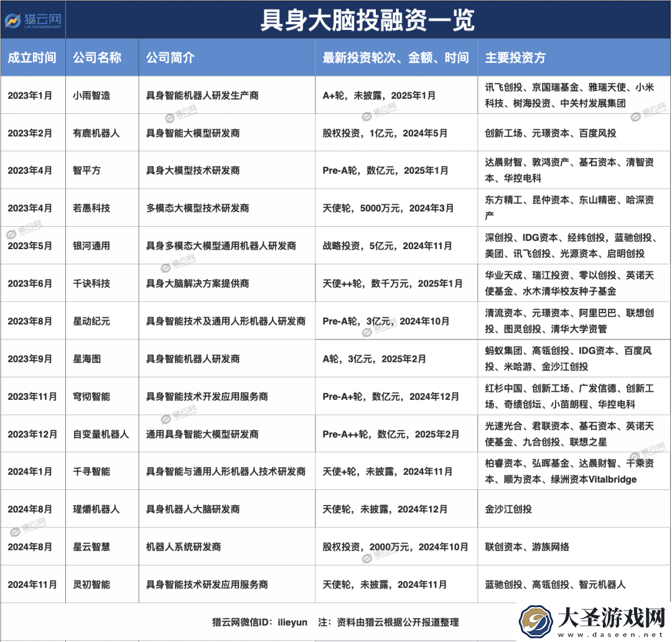Click company name 穹彻智能

(x=91, y=396)
